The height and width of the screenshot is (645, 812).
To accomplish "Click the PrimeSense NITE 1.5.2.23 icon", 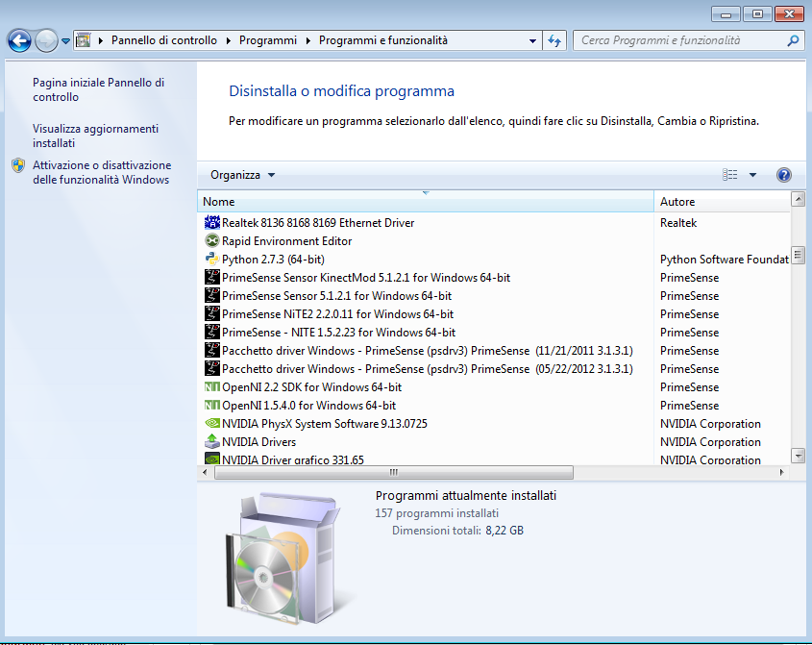I will (x=212, y=332).
